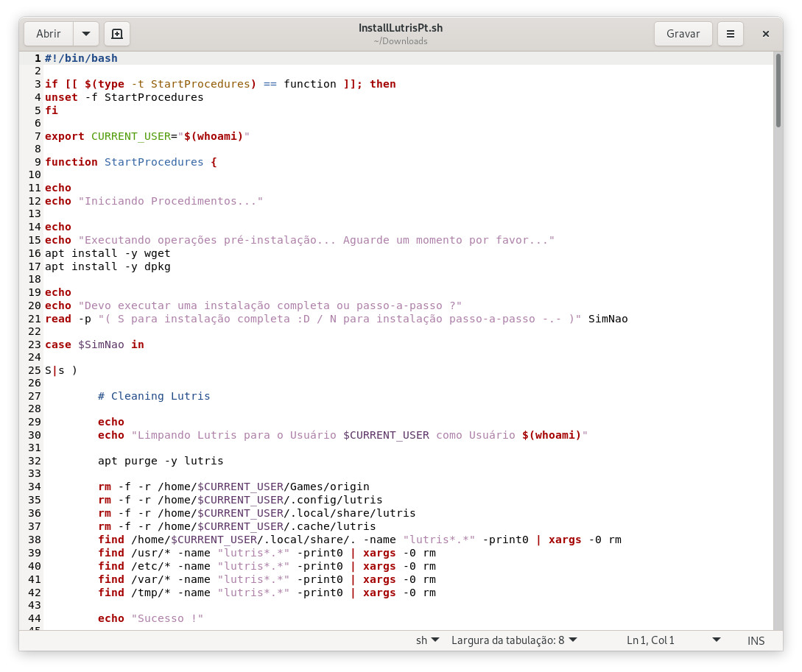The image size is (802, 672).
Task: Click the line with unset -f StartProcedures
Action: 124,97
